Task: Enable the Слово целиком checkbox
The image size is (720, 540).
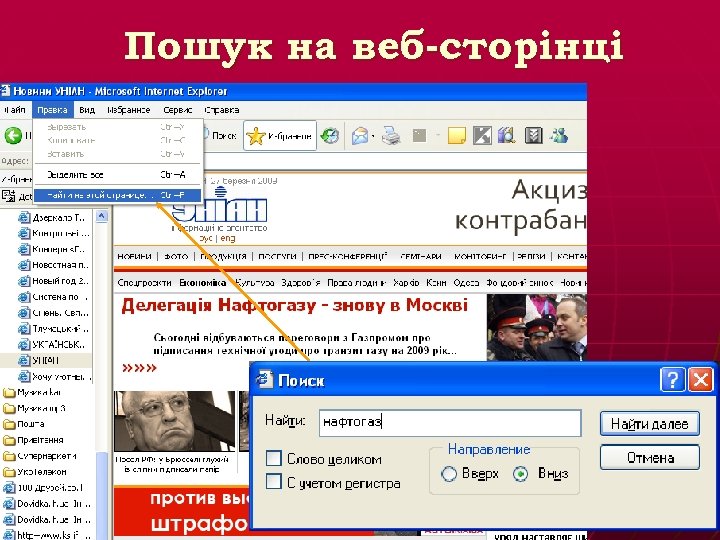Action: [x=274, y=458]
